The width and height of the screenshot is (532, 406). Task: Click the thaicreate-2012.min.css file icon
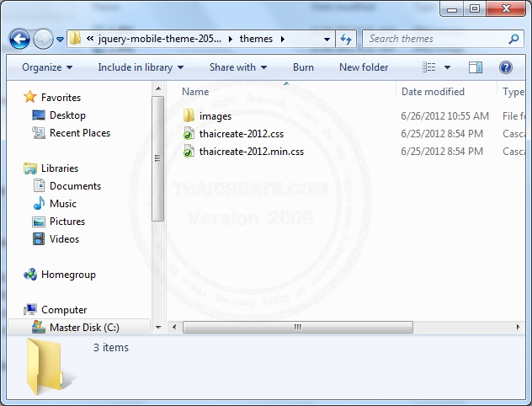[189, 151]
